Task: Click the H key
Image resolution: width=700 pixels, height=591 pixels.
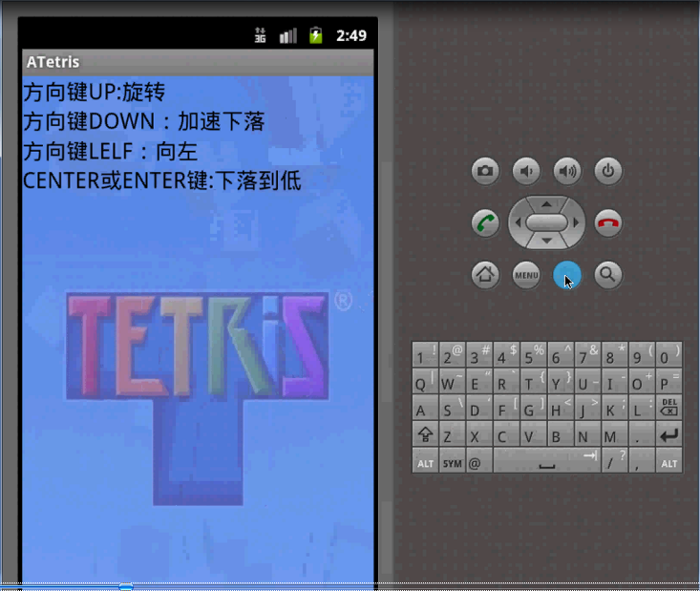Action: pyautogui.click(x=561, y=407)
